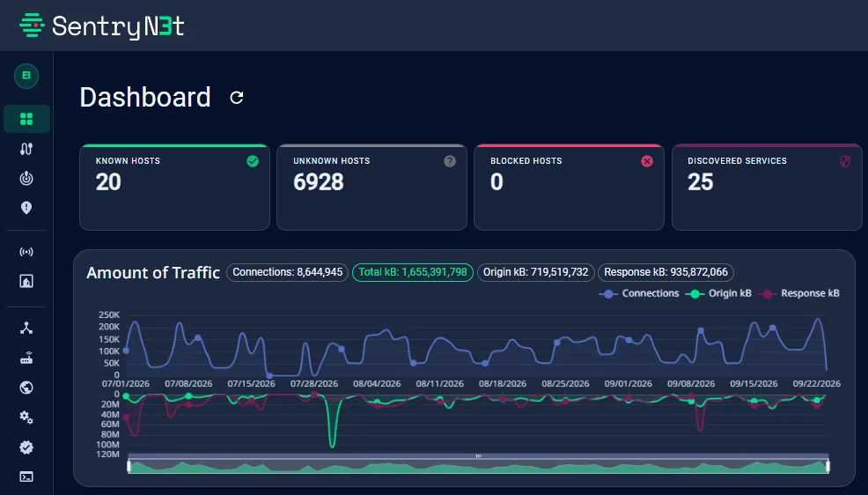
Task: Click the 07/28/2026 axis date label
Action: point(314,384)
